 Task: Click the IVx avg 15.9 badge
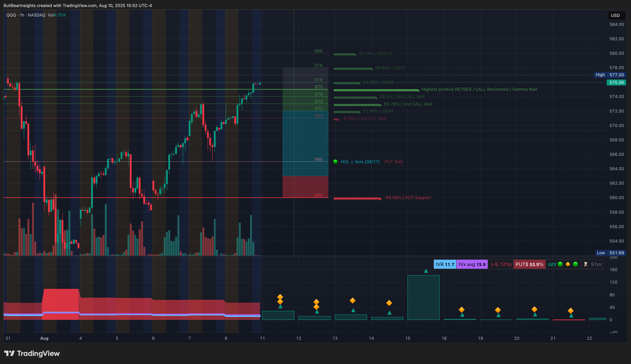[x=472, y=264]
